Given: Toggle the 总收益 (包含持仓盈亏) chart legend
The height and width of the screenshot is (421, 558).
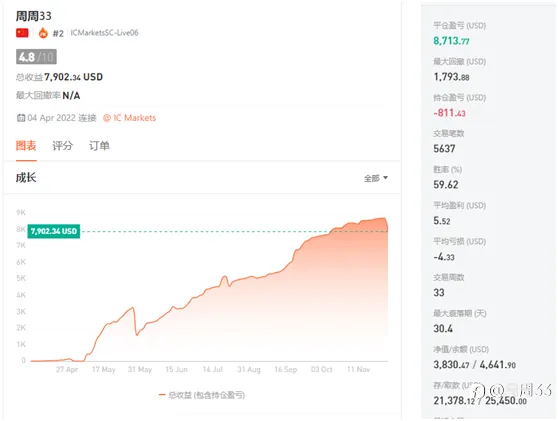Looking at the screenshot, I should tap(202, 395).
